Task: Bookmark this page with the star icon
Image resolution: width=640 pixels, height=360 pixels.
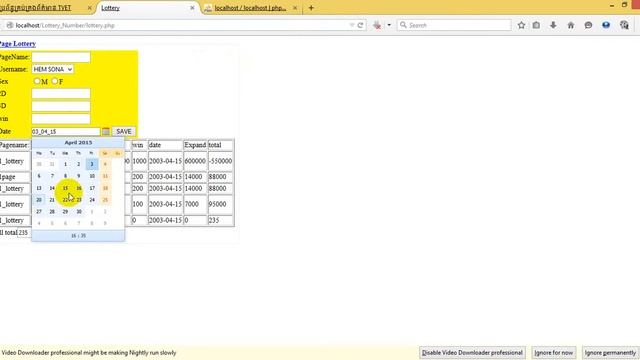Action: pos(521,25)
